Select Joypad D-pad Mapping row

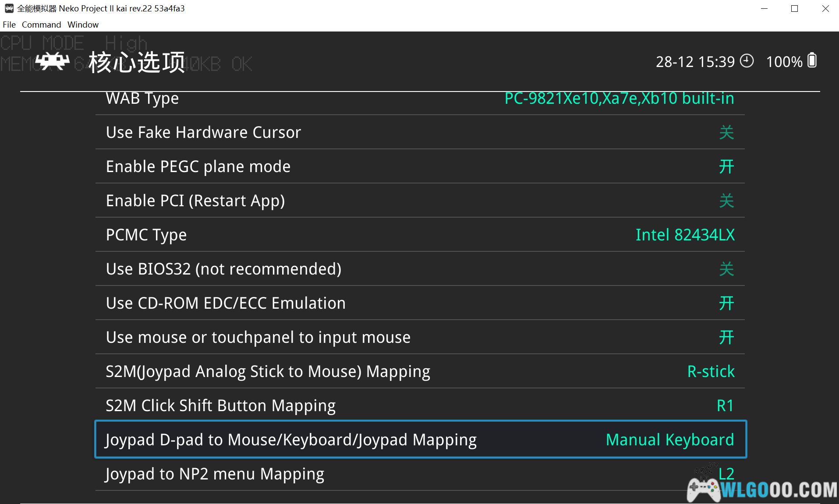click(420, 440)
